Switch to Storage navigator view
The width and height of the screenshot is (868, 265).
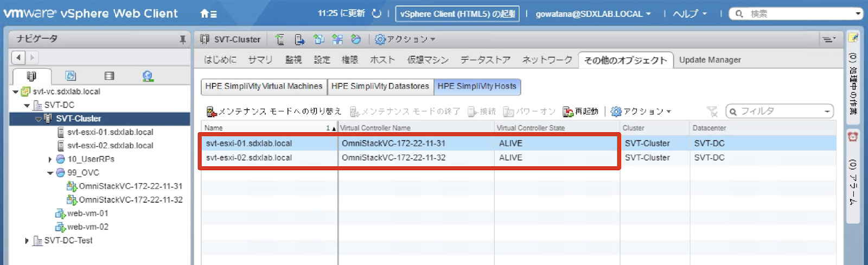109,76
